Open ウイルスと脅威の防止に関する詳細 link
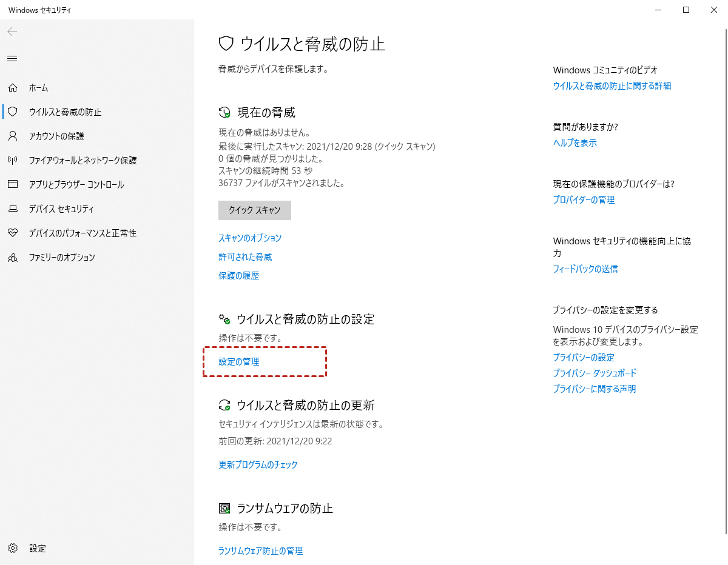The height and width of the screenshot is (565, 728). 612,86
